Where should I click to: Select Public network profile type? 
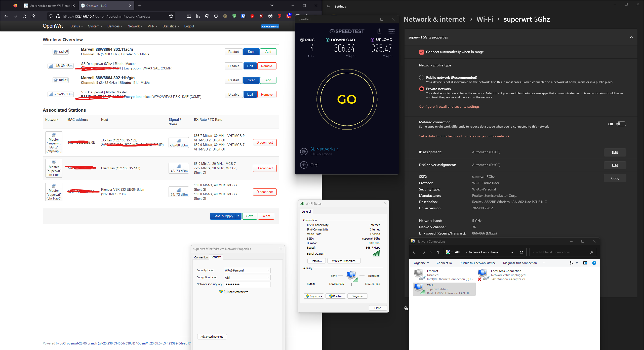tap(422, 77)
